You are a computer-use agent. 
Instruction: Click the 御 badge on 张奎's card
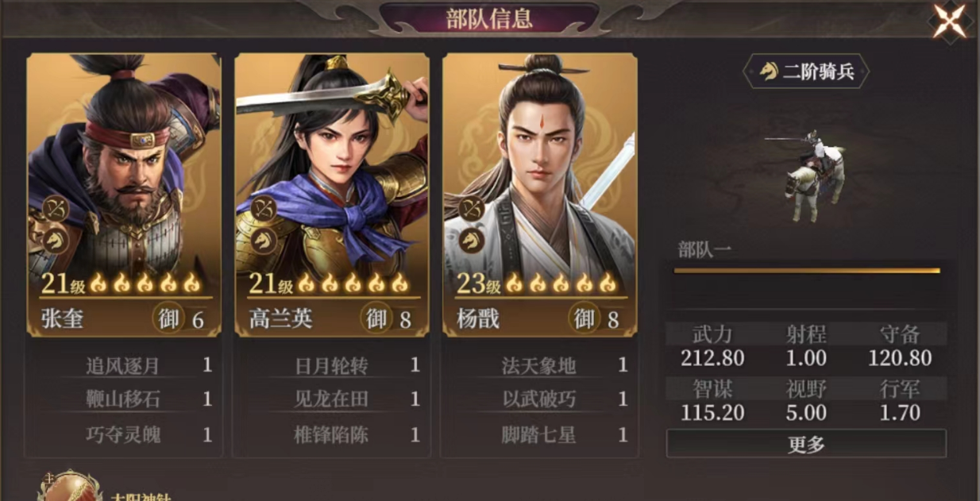tap(168, 318)
